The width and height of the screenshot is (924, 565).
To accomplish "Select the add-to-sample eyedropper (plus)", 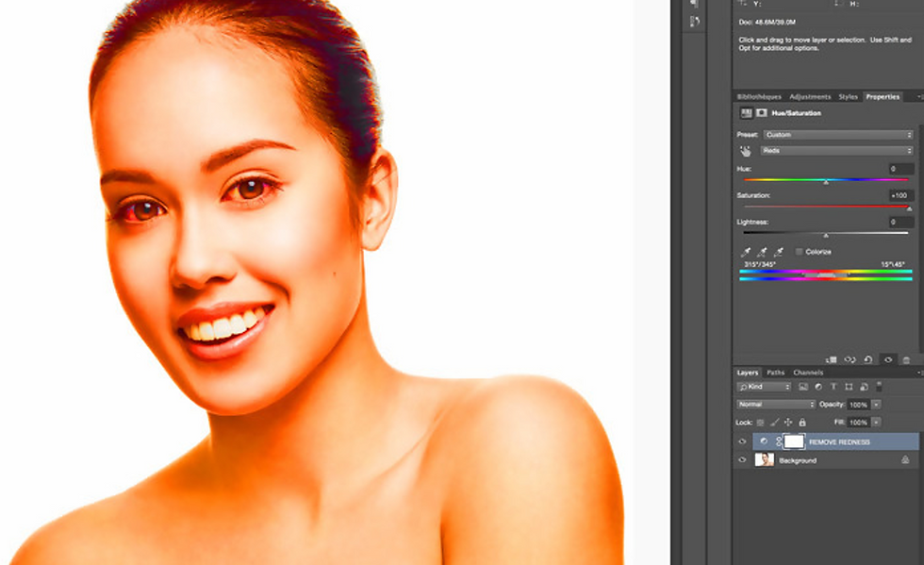I will (x=762, y=252).
